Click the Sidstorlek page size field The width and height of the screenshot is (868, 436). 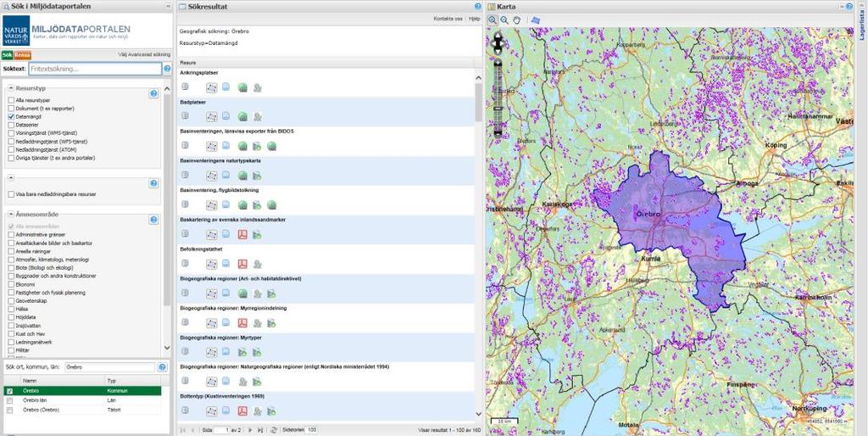pos(312,430)
